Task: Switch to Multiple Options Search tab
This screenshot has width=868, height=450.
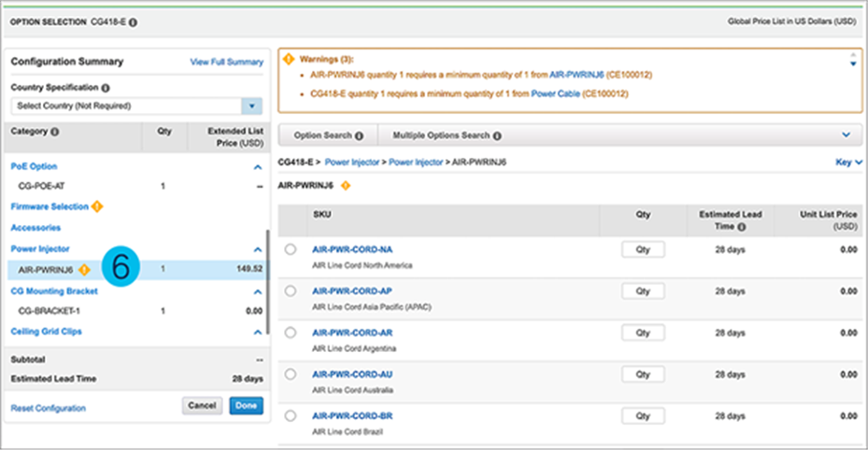Action: point(447,135)
